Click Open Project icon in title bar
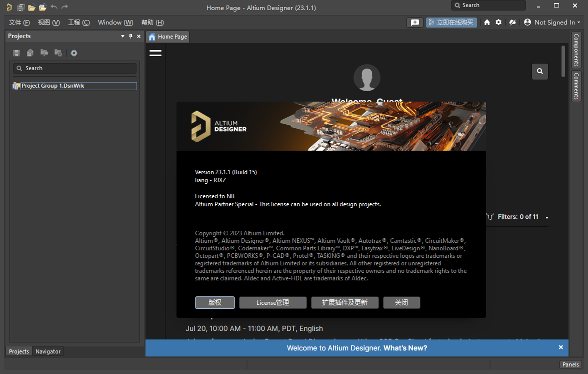 point(43,7)
